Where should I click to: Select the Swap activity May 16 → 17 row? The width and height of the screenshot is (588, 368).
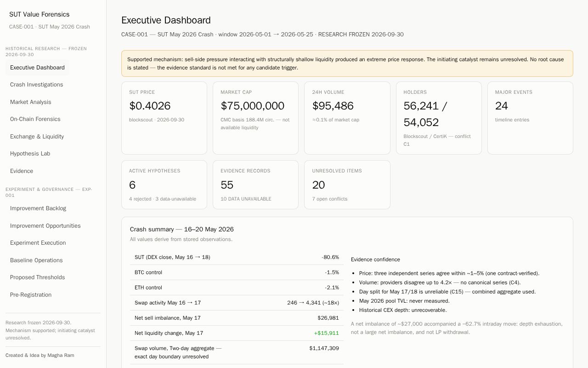[237, 303]
